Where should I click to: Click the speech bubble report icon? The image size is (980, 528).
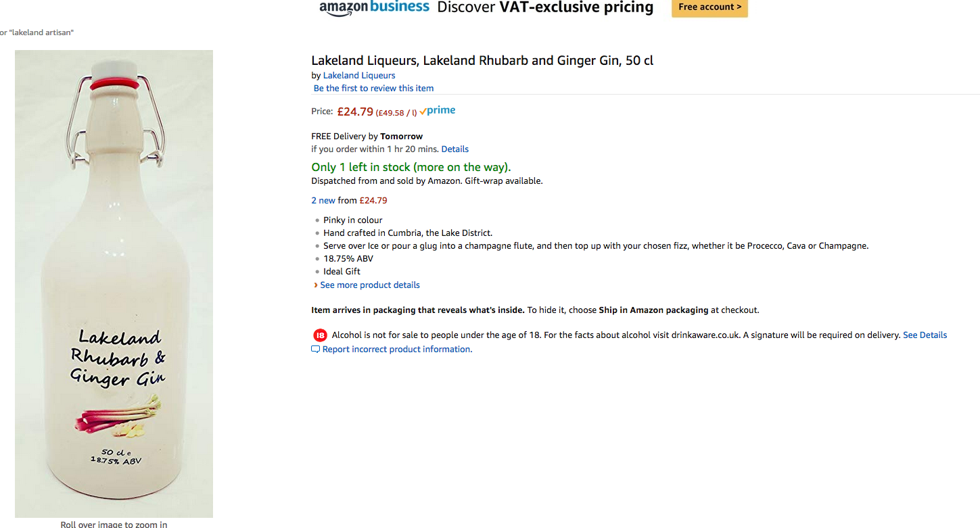(315, 350)
